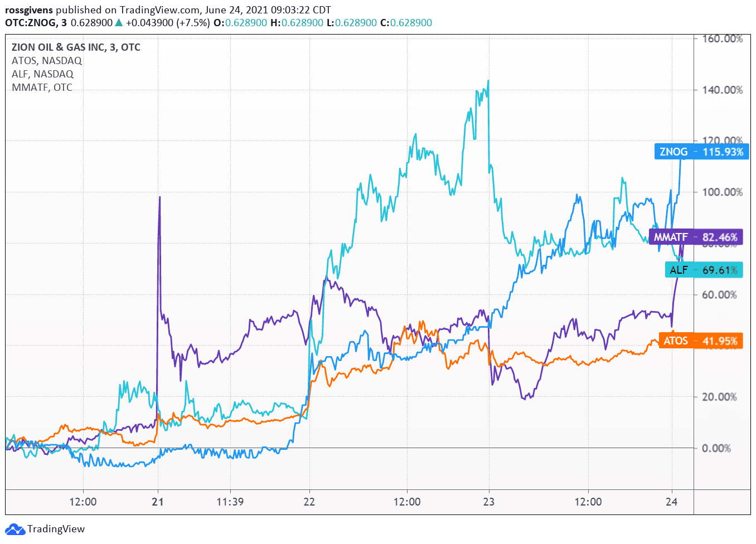
Task: Select the ATOS, NASDAQ legend entry
Action: (x=47, y=61)
